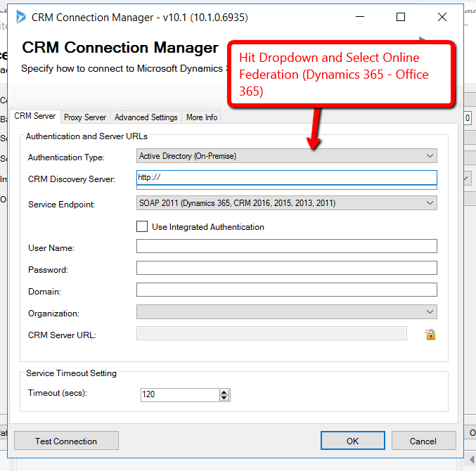Viewport: 476px width, 471px height.
Task: Open the Advanced Settings tab
Action: [146, 117]
